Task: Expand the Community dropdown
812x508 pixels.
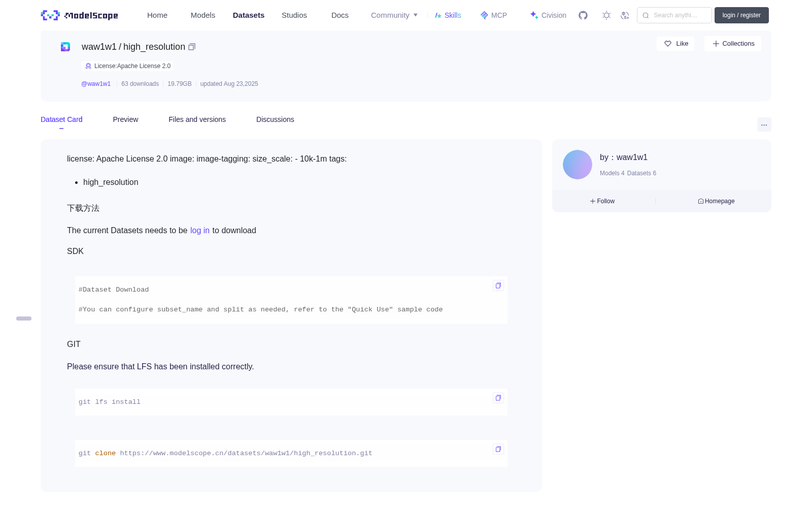Action: [x=394, y=15]
